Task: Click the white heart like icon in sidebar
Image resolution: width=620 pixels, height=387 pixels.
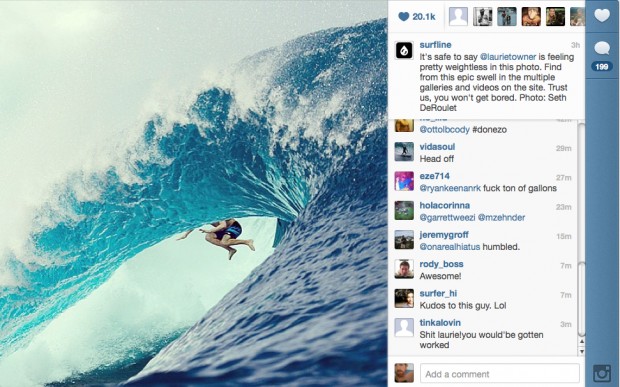Action: click(602, 15)
